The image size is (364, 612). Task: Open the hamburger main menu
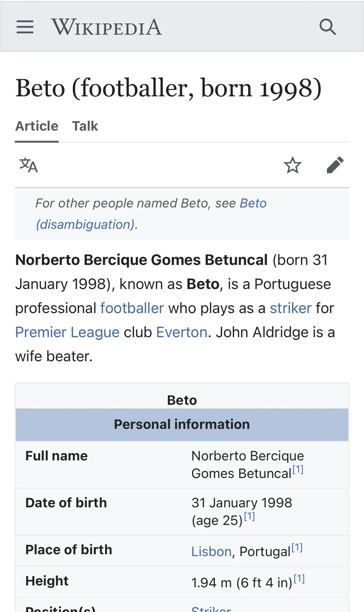point(25,27)
